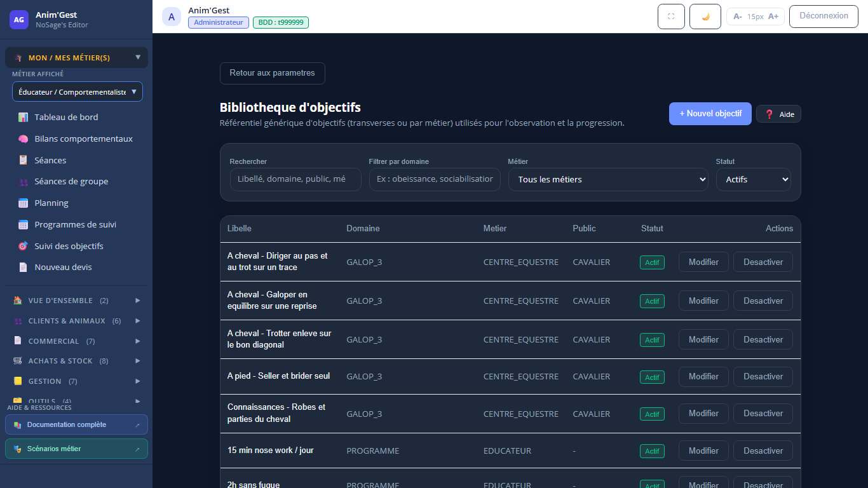The width and height of the screenshot is (868, 488).
Task: Open external link arrow on Scénarios métier
Action: click(x=137, y=449)
